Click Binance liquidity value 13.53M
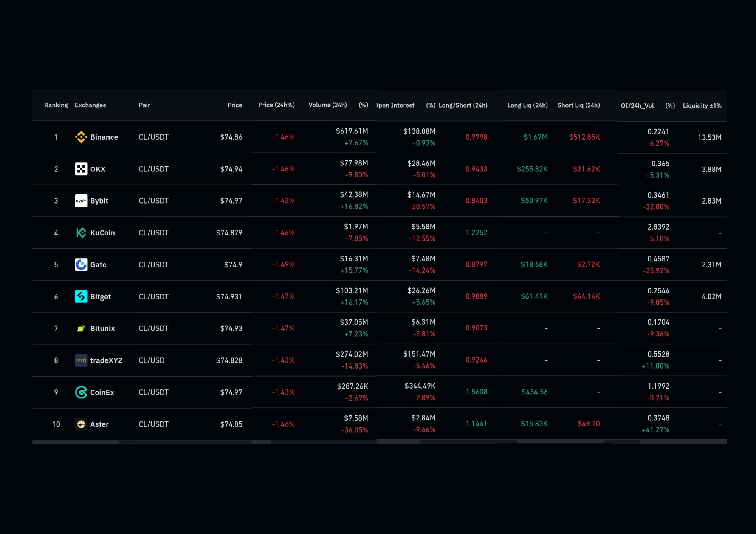 click(x=710, y=137)
